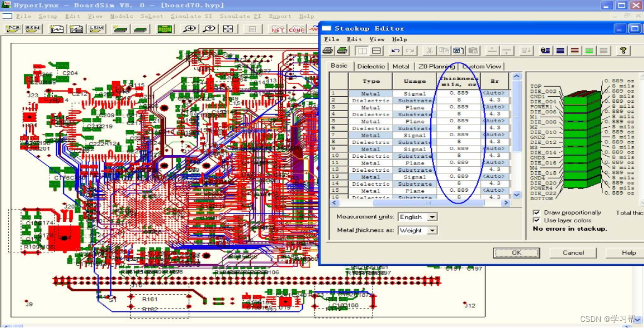This screenshot has height=328, width=644.
Task: Switch to the Z0 Planning tab
Action: pos(436,66)
